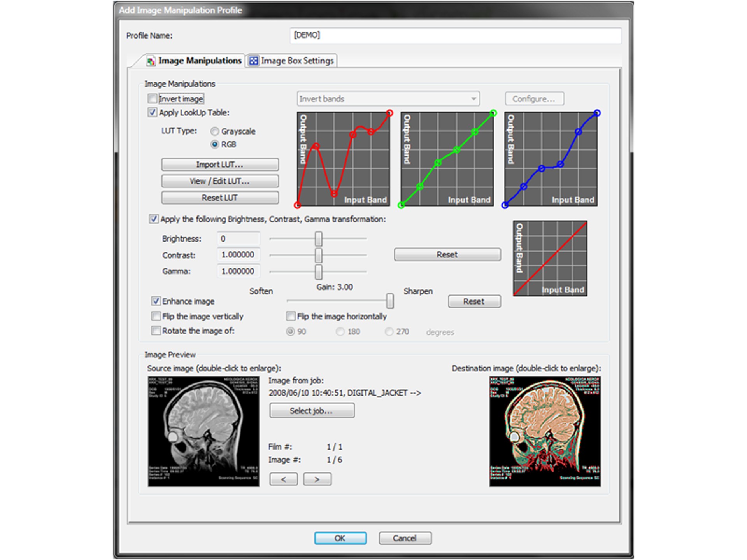Uncheck the Enhance image checkbox
Image resolution: width=747 pixels, height=560 pixels.
pyautogui.click(x=156, y=301)
